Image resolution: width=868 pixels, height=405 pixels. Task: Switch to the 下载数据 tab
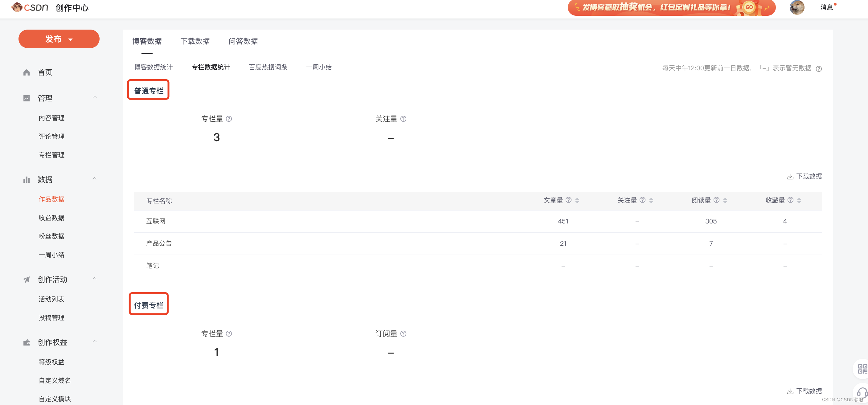(x=195, y=41)
